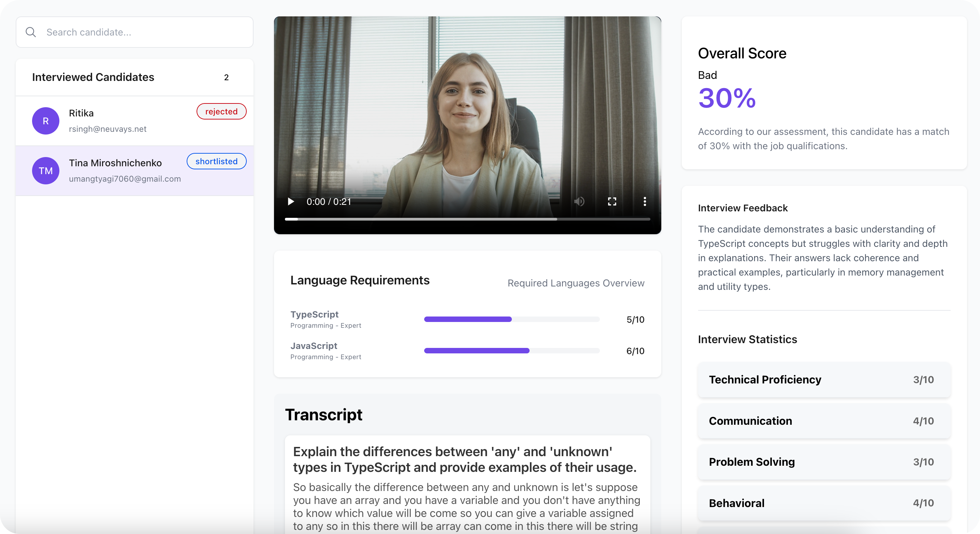Click the more options icon on video player
Viewport: 980px width, 534px height.
click(645, 201)
